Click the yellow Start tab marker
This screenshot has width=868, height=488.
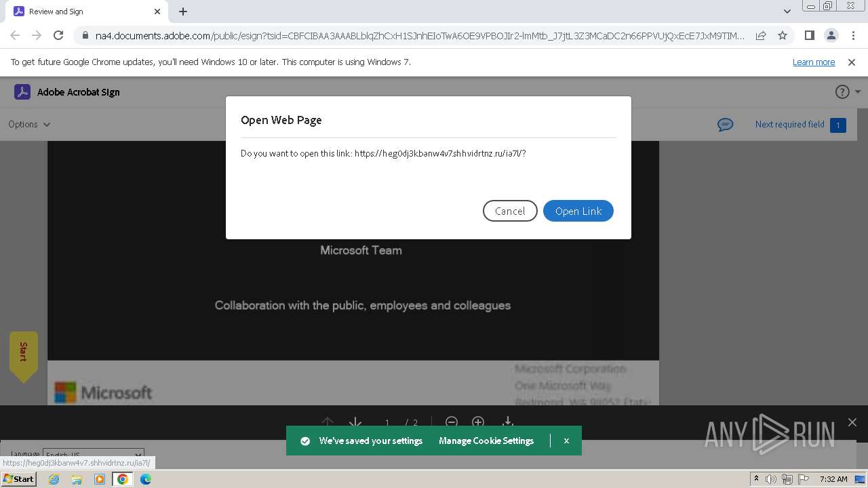tap(24, 356)
